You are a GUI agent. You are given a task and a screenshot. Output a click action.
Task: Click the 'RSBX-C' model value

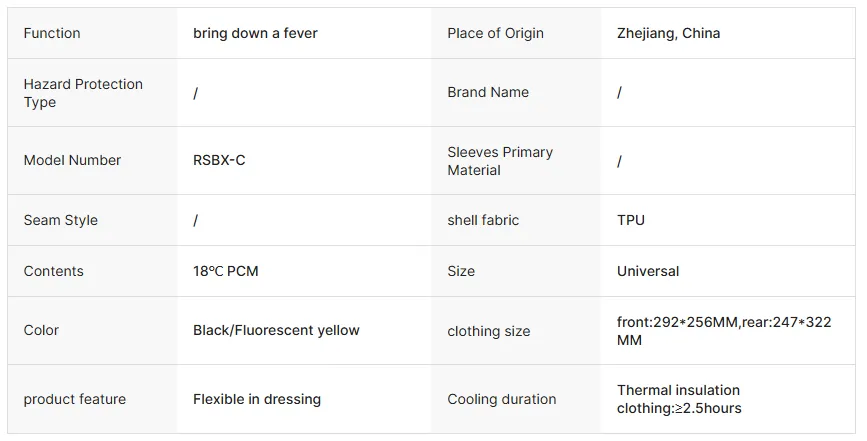[x=219, y=160]
